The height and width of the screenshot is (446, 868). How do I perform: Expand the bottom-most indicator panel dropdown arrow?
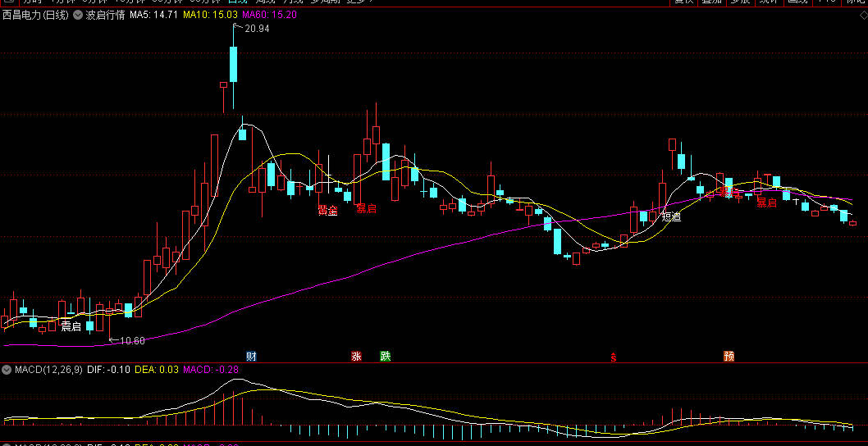point(7,444)
